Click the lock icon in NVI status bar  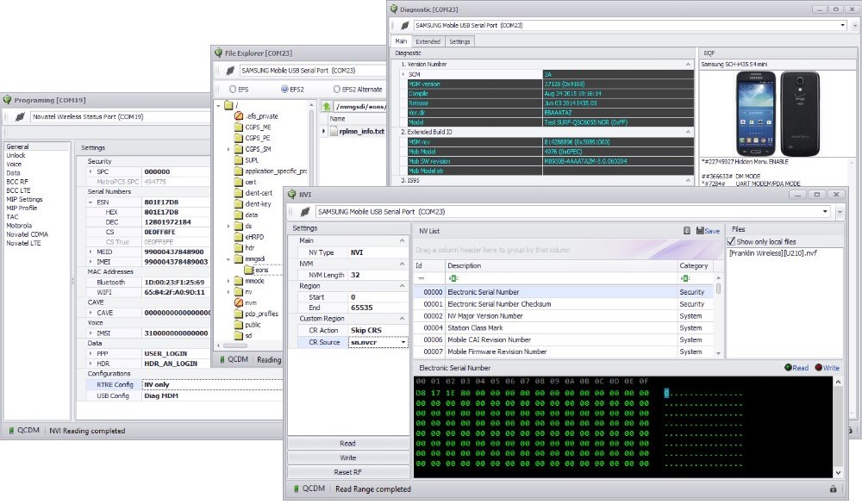tap(833, 488)
